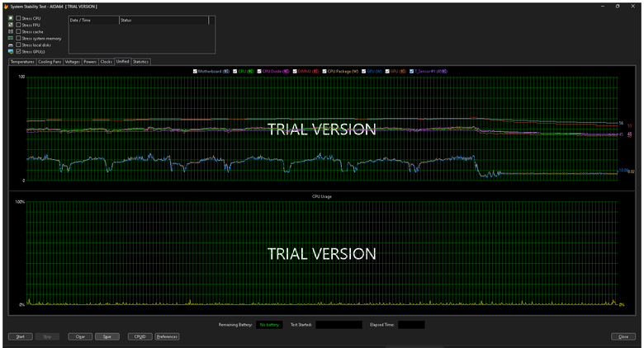The image size is (644, 348).
Task: Click the Status column header in log
Action: 163,20
